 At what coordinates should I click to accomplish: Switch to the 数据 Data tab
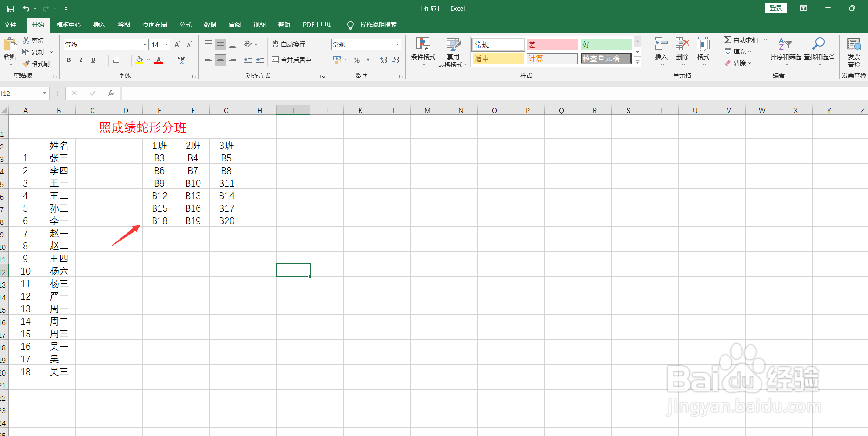(210, 25)
